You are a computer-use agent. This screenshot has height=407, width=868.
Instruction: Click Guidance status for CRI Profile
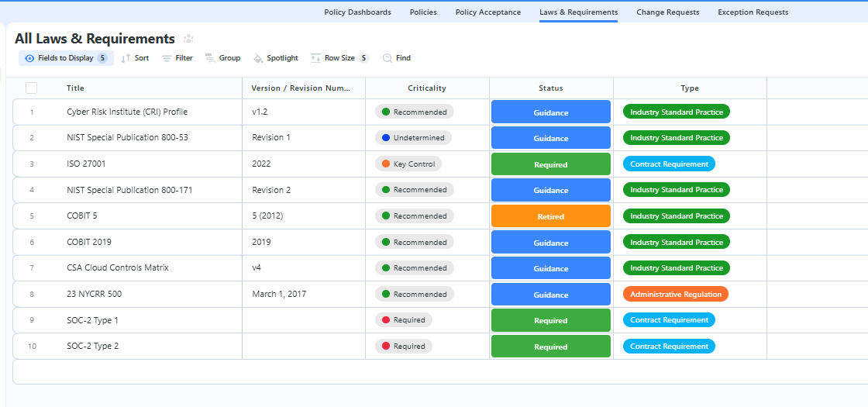point(551,112)
